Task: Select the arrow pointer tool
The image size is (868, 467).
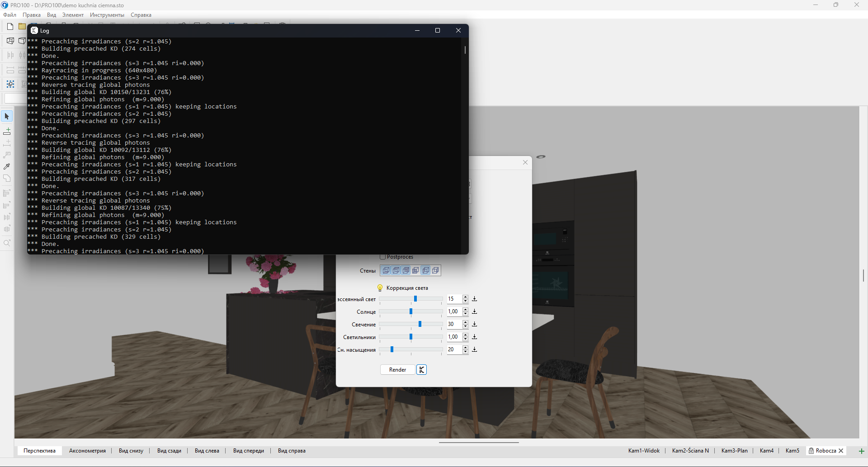Action: pos(7,117)
